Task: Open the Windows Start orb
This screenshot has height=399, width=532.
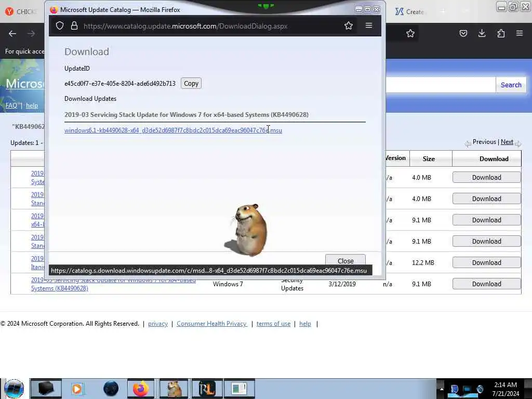Action: (x=14, y=389)
